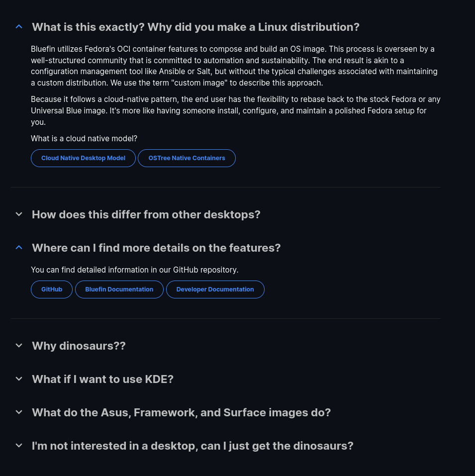Open OSTree Native Containers link

click(187, 158)
